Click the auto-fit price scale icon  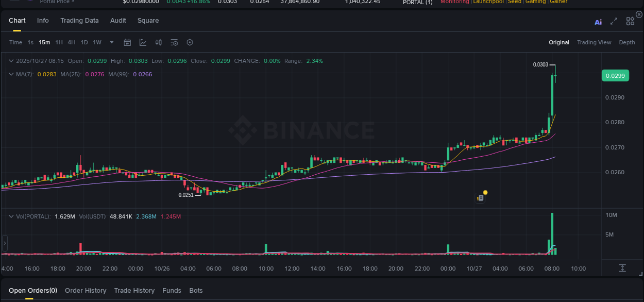pos(623,268)
